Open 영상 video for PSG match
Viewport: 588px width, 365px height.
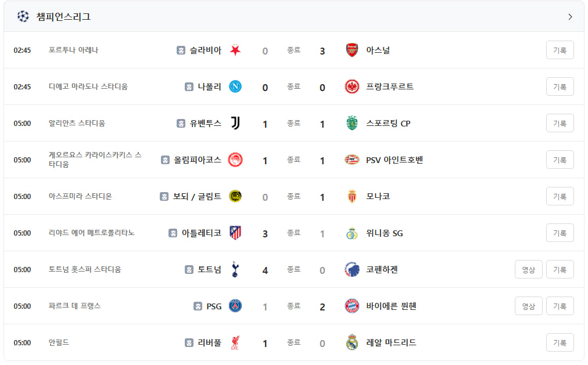pos(528,306)
